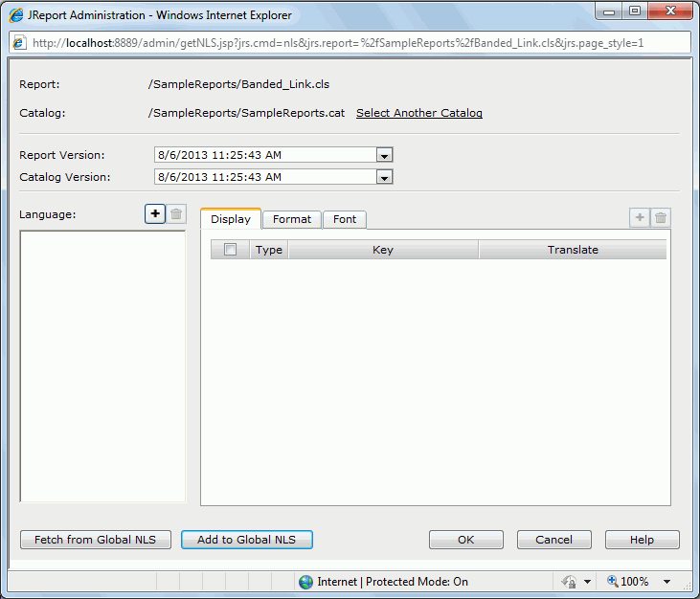
Task: Open the security options dropdown arrow
Action: [x=588, y=582]
